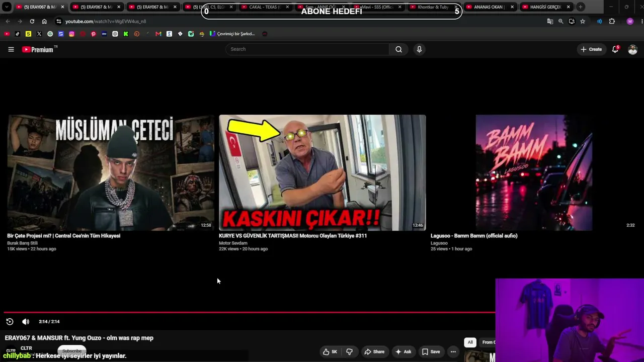
Task: Click the install app icon in address bar
Action: (x=572, y=22)
